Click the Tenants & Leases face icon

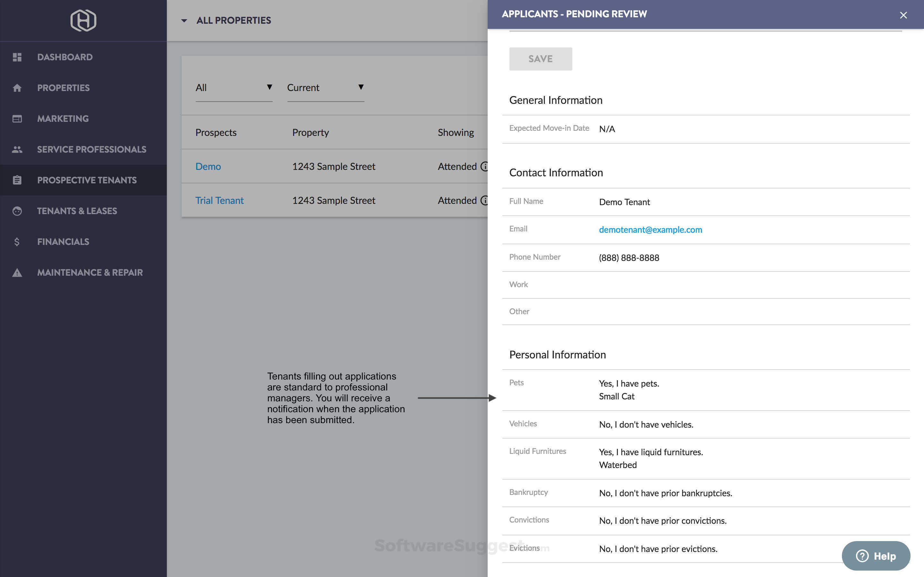17,211
